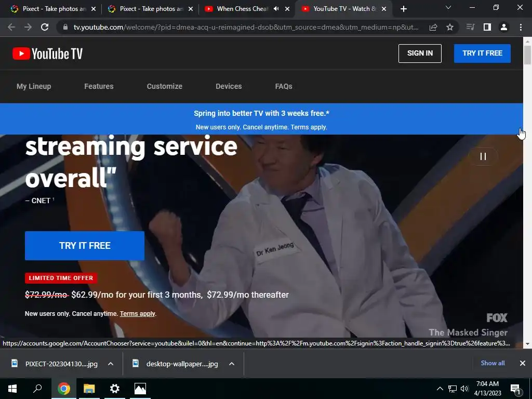This screenshot has height=399, width=532.
Task: Click the browser forward arrow
Action: (28, 27)
